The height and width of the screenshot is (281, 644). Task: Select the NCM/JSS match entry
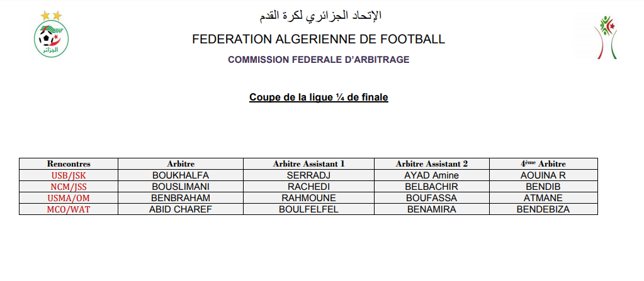tap(69, 187)
